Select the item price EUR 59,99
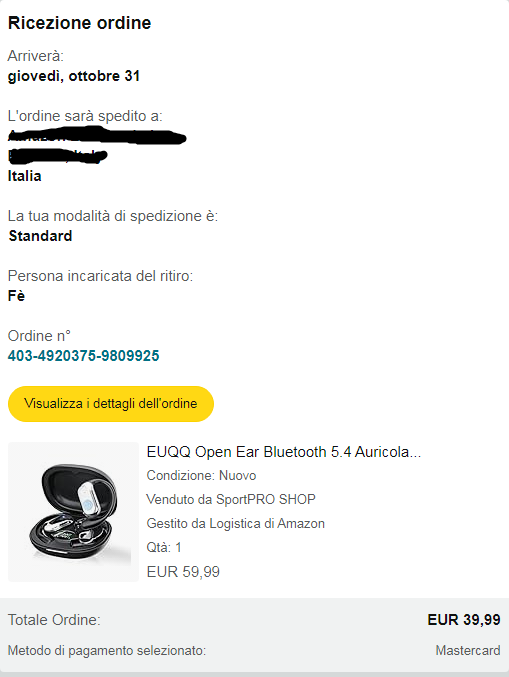 (x=183, y=572)
